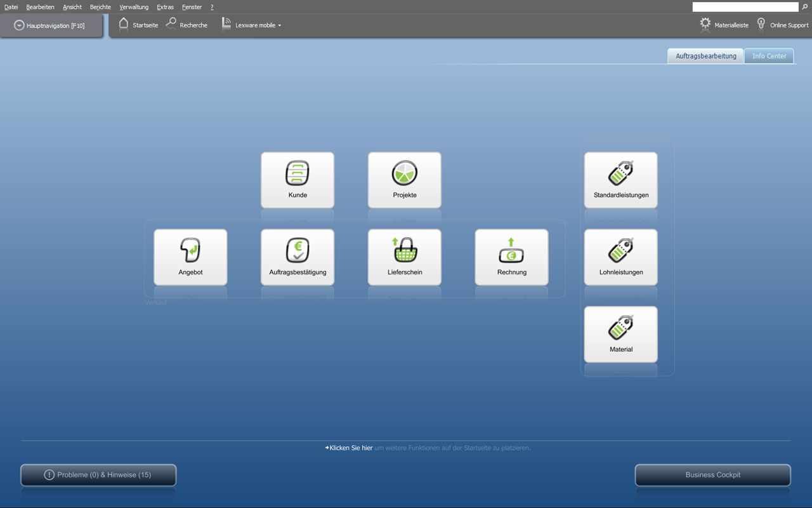Open the Lohnleistungen tile

tap(621, 257)
